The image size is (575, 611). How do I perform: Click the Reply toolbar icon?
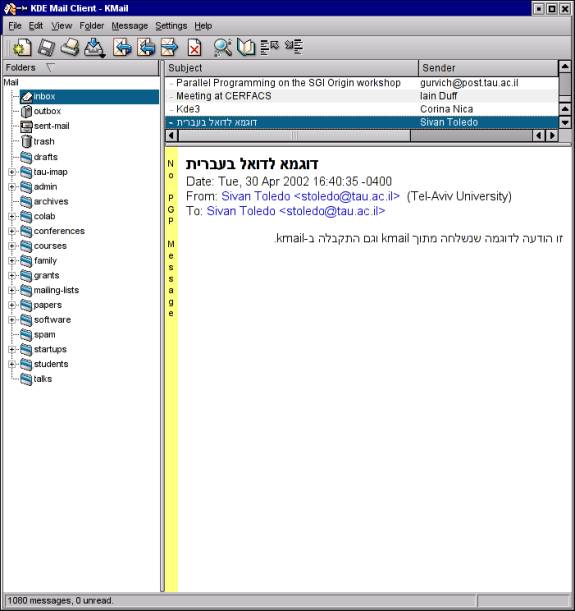122,48
